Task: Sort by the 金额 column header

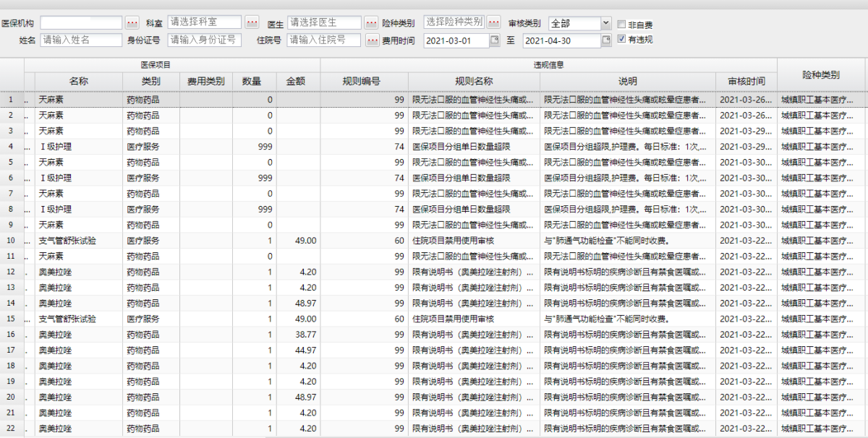Action: 295,82
